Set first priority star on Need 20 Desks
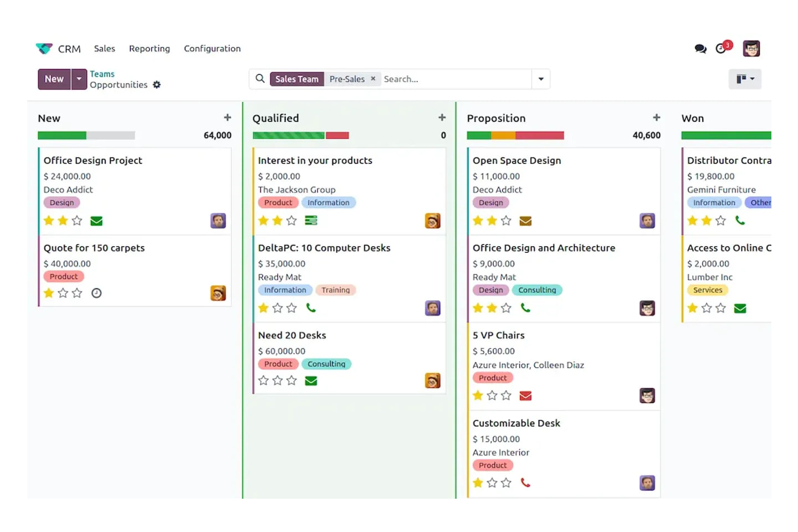Screen dimensions: 798x532 [263, 380]
